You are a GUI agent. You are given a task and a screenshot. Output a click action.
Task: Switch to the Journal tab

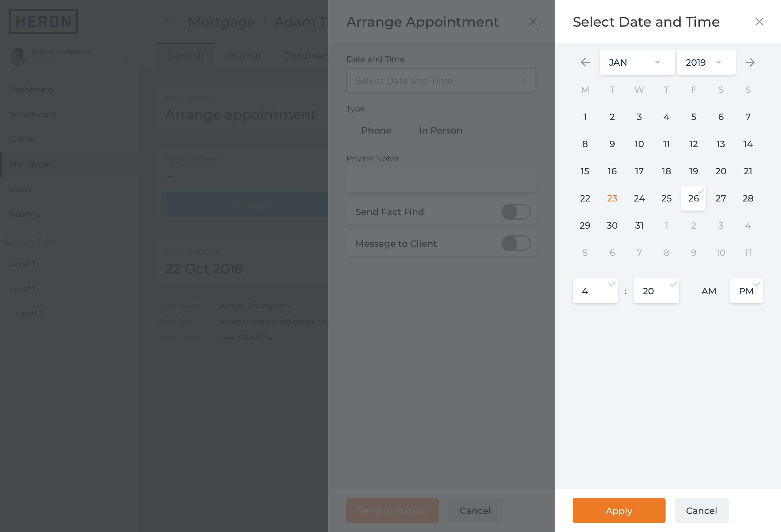tap(243, 56)
